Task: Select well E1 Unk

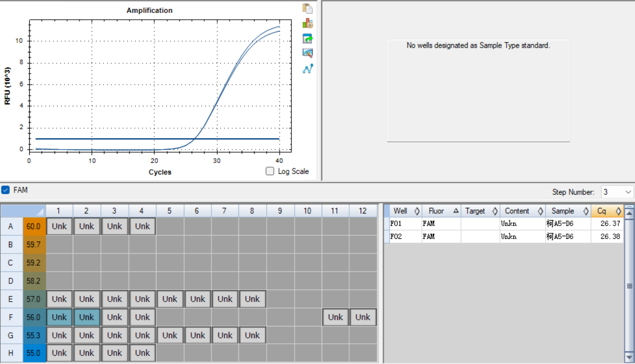Action: tap(59, 299)
